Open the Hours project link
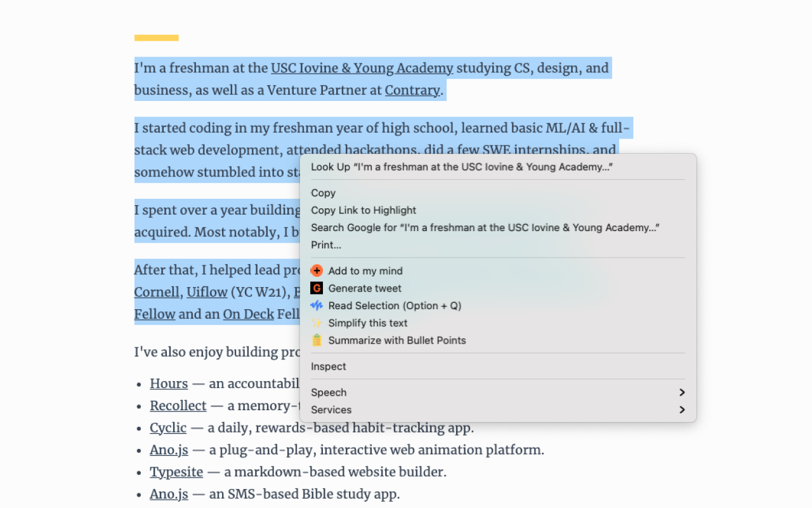This screenshot has width=812, height=508. (x=169, y=384)
